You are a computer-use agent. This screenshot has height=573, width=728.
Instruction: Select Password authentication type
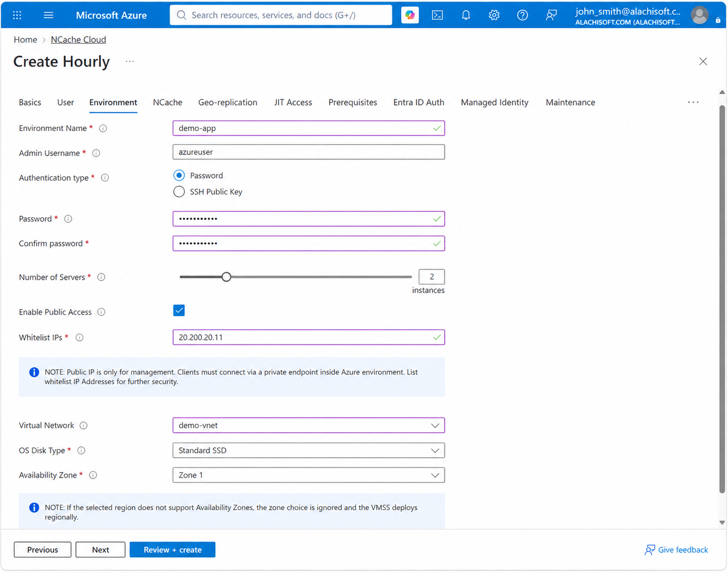click(x=179, y=176)
